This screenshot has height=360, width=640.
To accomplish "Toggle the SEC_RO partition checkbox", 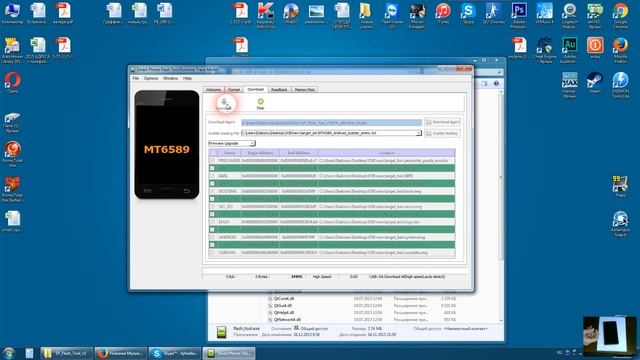I will click(212, 207).
